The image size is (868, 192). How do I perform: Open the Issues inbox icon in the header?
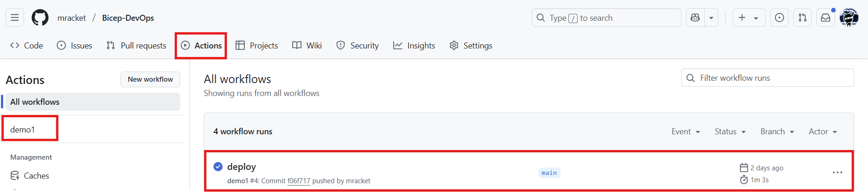click(x=779, y=18)
